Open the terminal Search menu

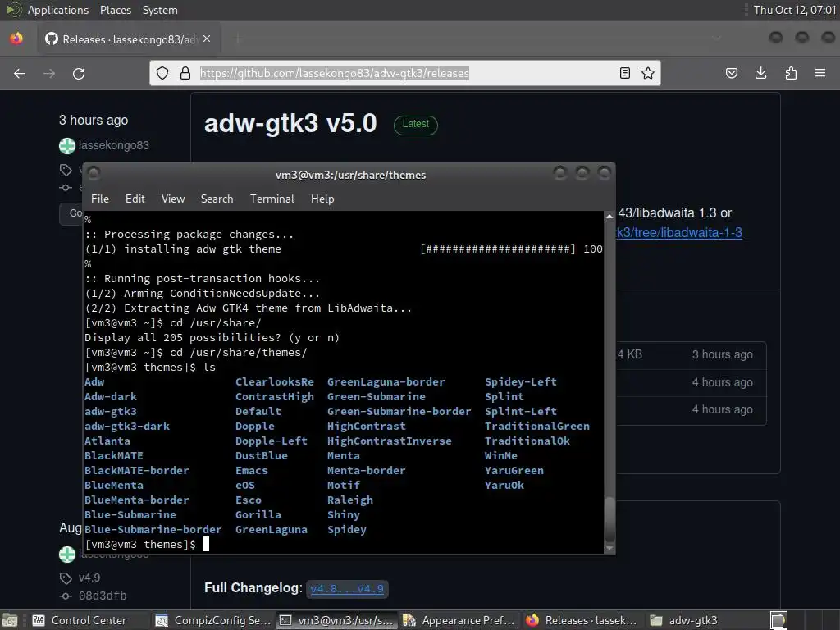(x=217, y=199)
